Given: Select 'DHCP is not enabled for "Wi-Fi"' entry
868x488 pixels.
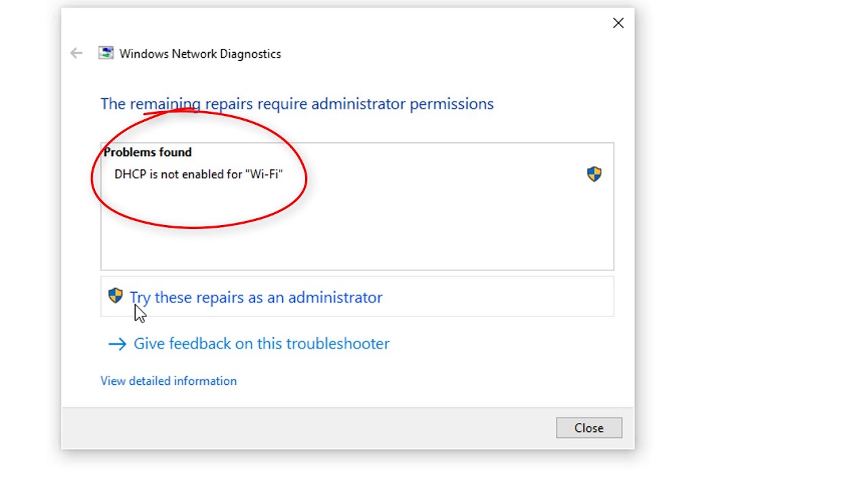Looking at the screenshot, I should 199,174.
